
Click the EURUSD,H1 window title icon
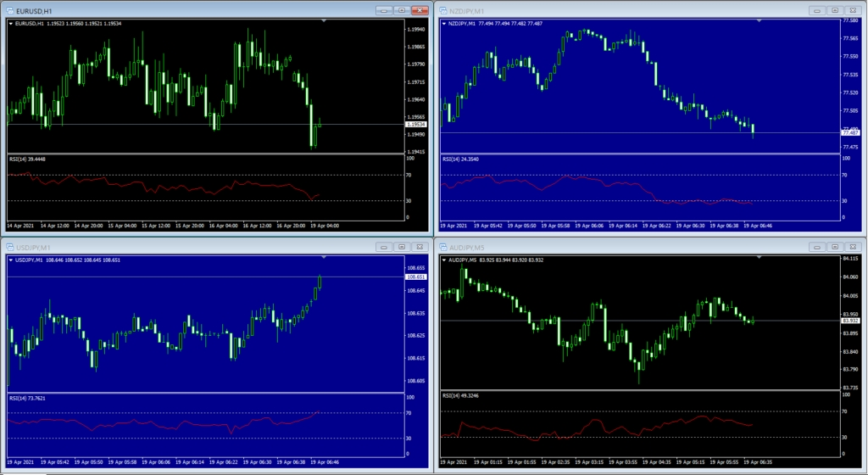[10, 9]
